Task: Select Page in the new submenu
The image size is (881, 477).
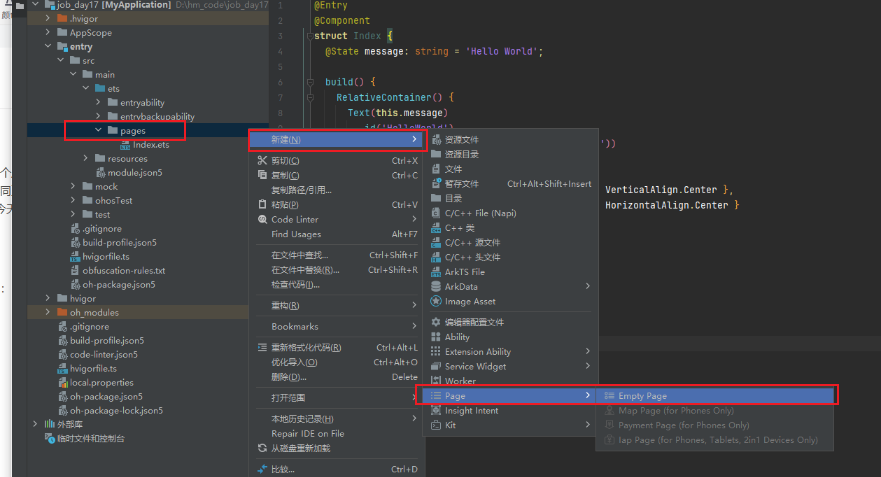Action: point(508,396)
